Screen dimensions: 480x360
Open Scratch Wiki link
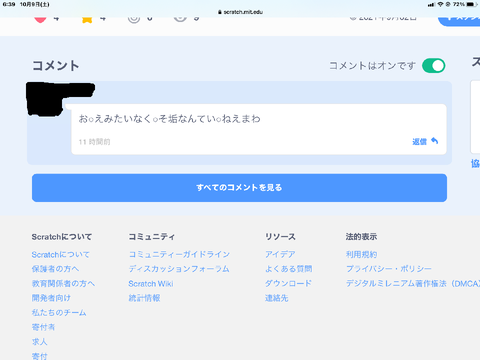coord(151,284)
